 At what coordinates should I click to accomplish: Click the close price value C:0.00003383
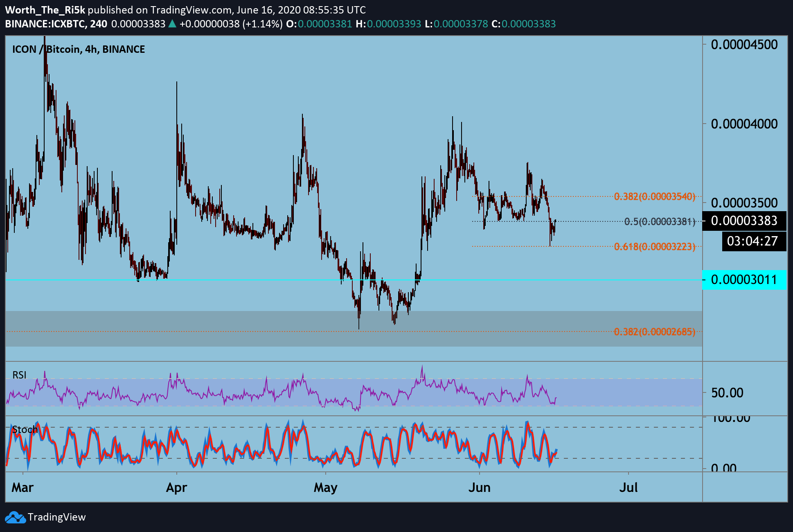point(524,24)
